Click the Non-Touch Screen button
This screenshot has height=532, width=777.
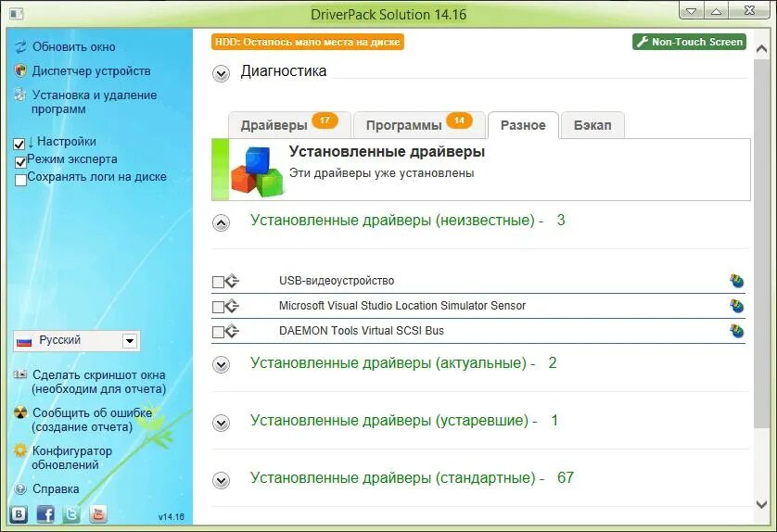coord(689,42)
